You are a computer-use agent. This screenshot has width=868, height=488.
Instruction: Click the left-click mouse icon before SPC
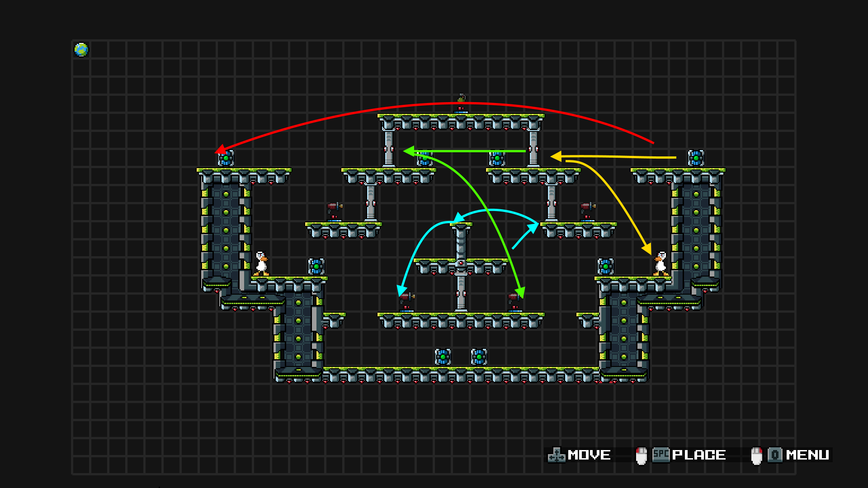pyautogui.click(x=641, y=455)
